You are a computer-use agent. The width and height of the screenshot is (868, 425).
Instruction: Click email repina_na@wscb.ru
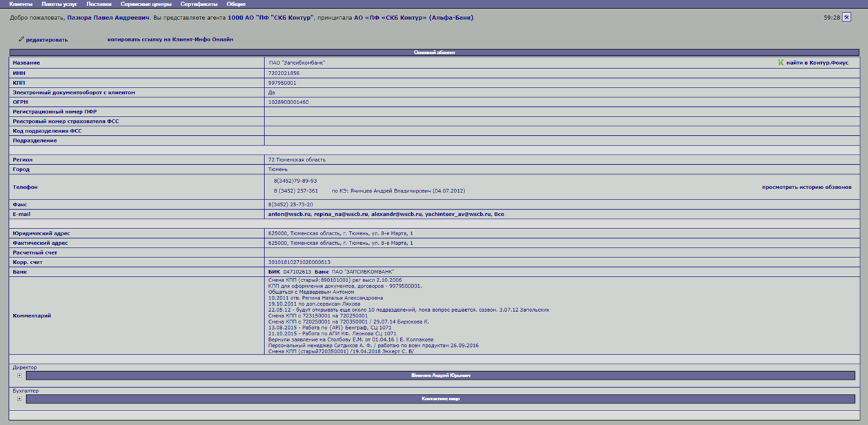[x=341, y=215]
